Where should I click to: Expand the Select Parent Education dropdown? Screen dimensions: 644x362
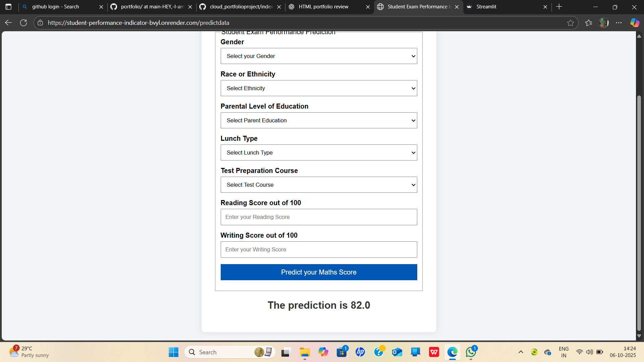319,120
